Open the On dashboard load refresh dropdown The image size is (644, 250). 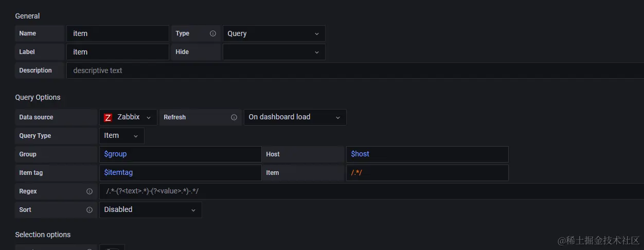click(x=295, y=117)
